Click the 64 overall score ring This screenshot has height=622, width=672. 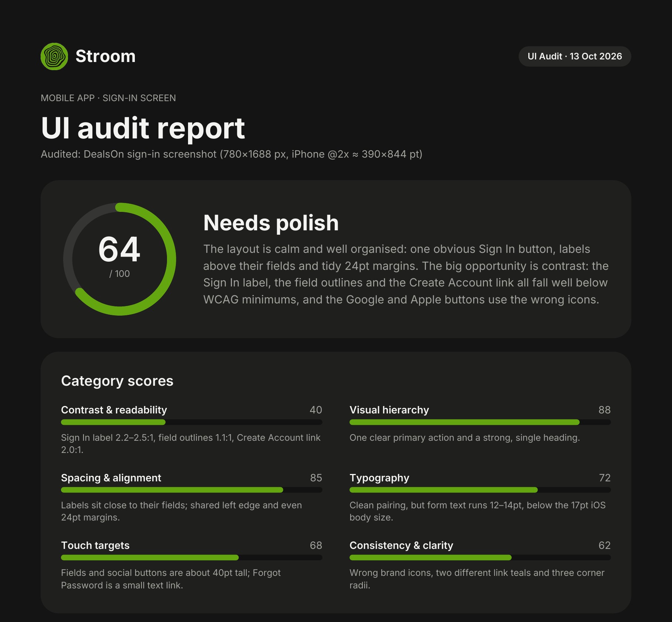pyautogui.click(x=119, y=259)
